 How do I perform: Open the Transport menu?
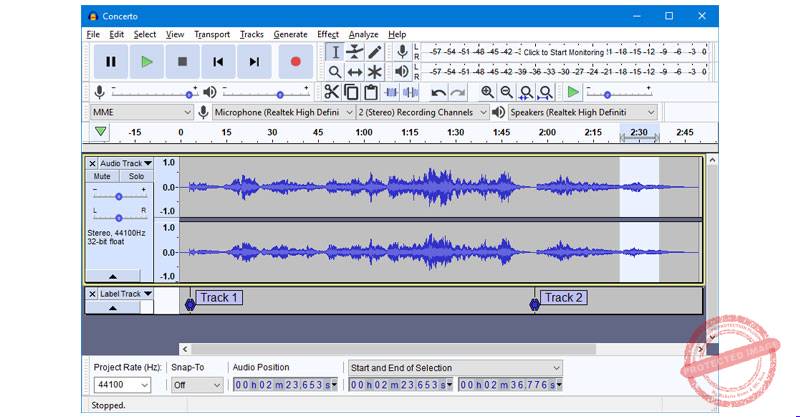(212, 34)
